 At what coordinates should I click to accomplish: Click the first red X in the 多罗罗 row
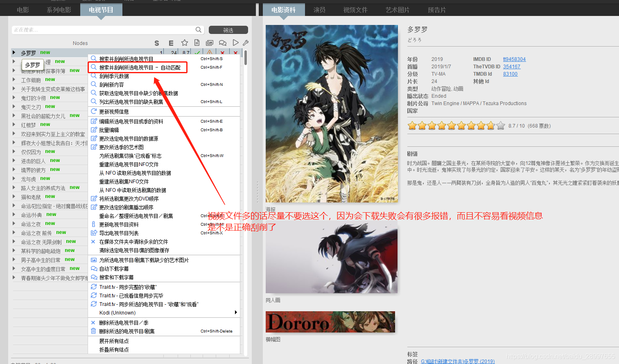tap(222, 53)
